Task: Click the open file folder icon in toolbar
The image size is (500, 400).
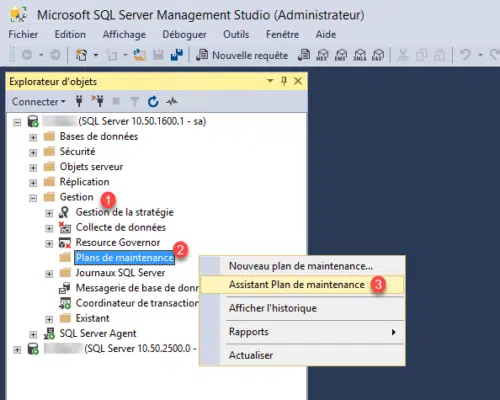Action: (x=140, y=55)
